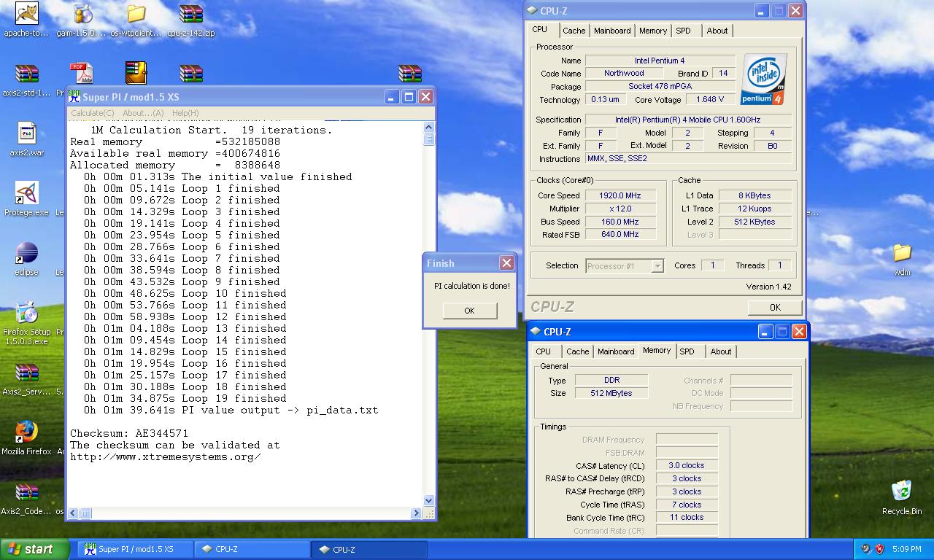Click the Super PI title bar icon

pyautogui.click(x=74, y=96)
